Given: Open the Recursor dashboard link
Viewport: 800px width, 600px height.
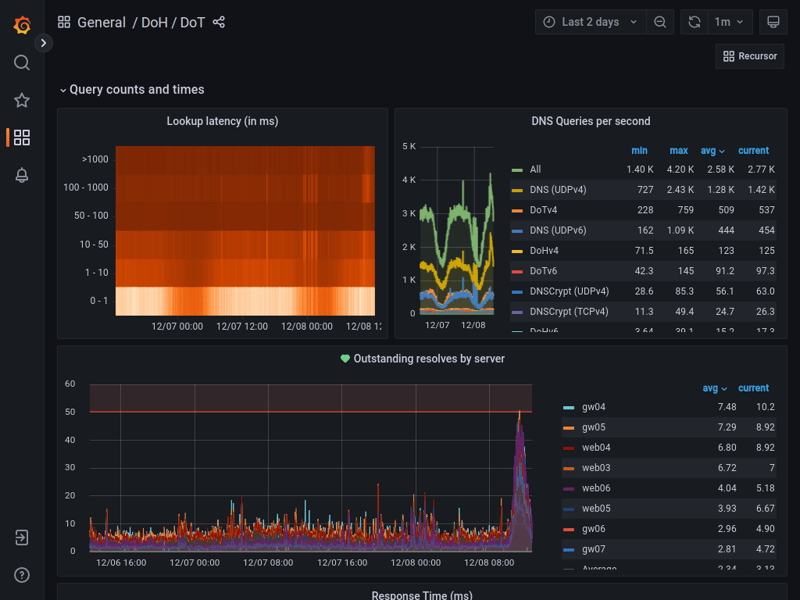Looking at the screenshot, I should click(x=750, y=56).
